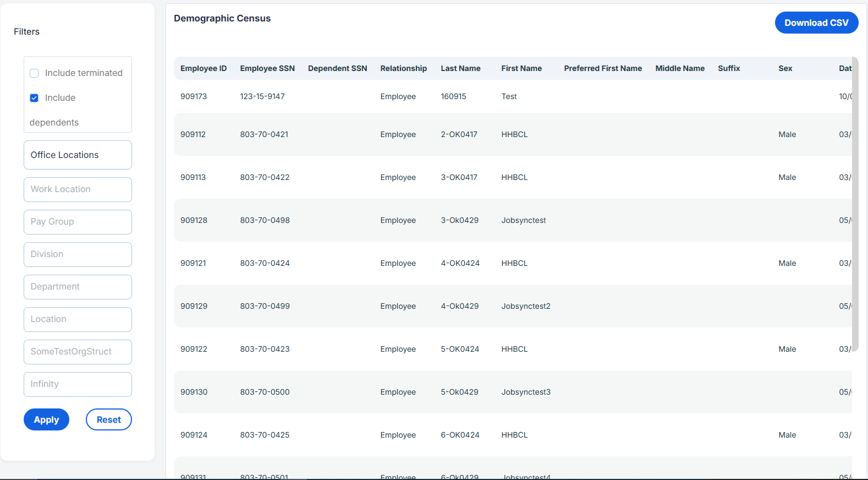Uncheck the Include dependents checkbox
Image resolution: width=868 pixels, height=480 pixels.
34,98
